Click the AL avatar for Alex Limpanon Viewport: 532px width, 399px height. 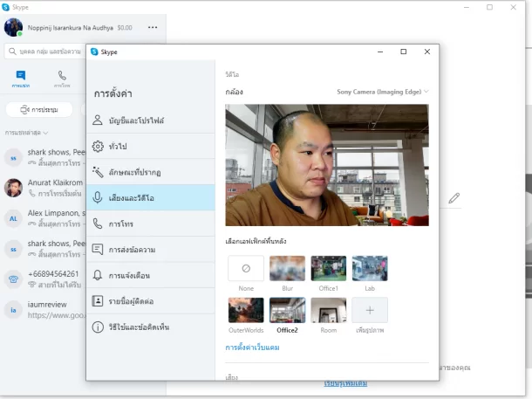pyautogui.click(x=13, y=218)
